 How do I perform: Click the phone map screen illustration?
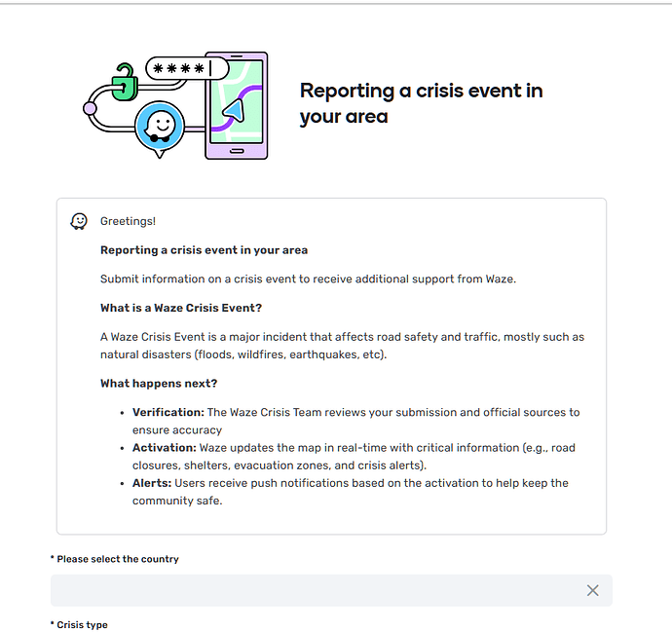click(x=237, y=101)
